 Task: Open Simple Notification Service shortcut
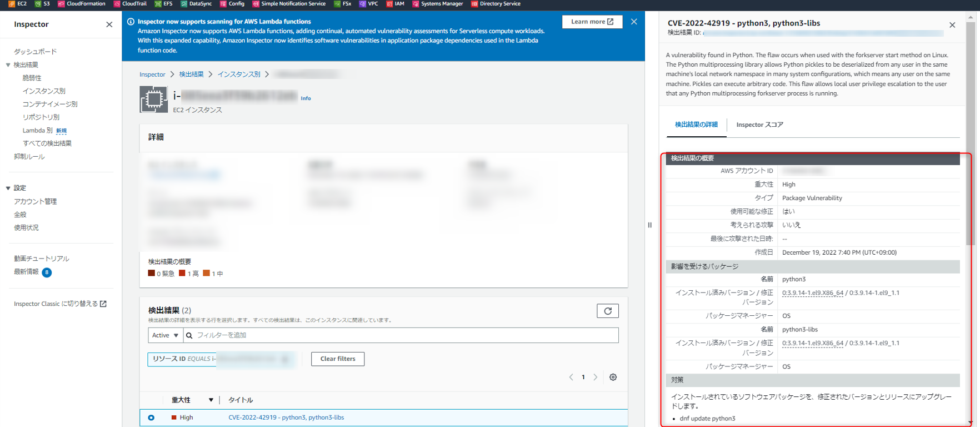(x=289, y=4)
